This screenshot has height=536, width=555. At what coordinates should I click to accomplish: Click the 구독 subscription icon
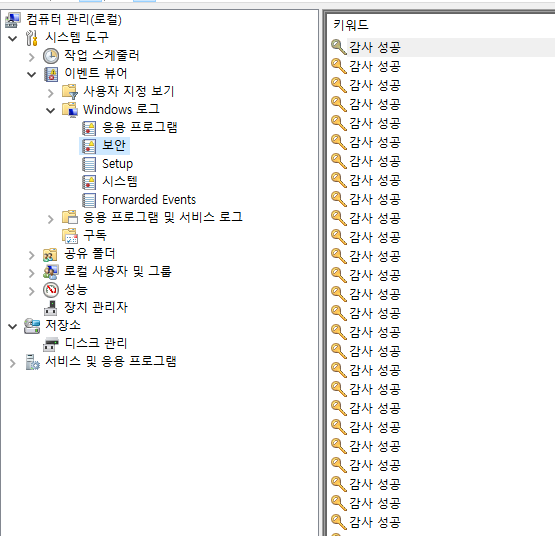[x=70, y=236]
